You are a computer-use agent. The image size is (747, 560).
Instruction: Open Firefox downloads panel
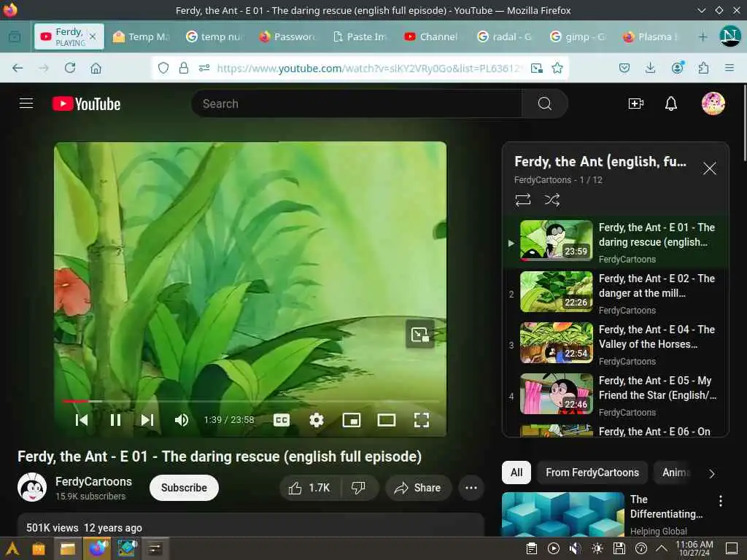[650, 68]
